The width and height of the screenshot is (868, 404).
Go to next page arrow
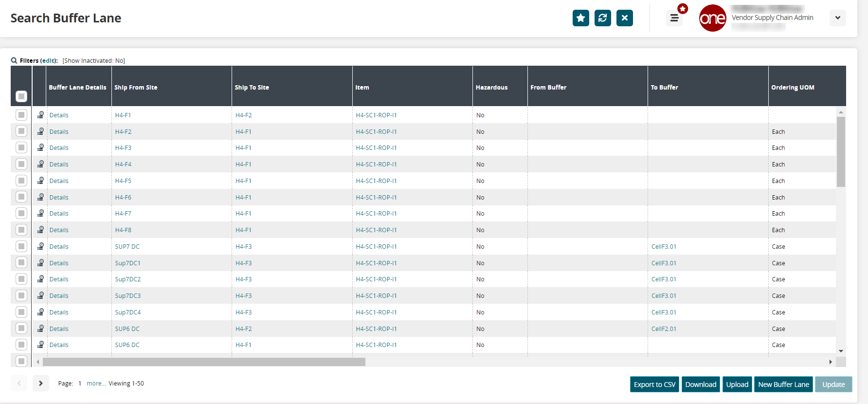pos(41,384)
